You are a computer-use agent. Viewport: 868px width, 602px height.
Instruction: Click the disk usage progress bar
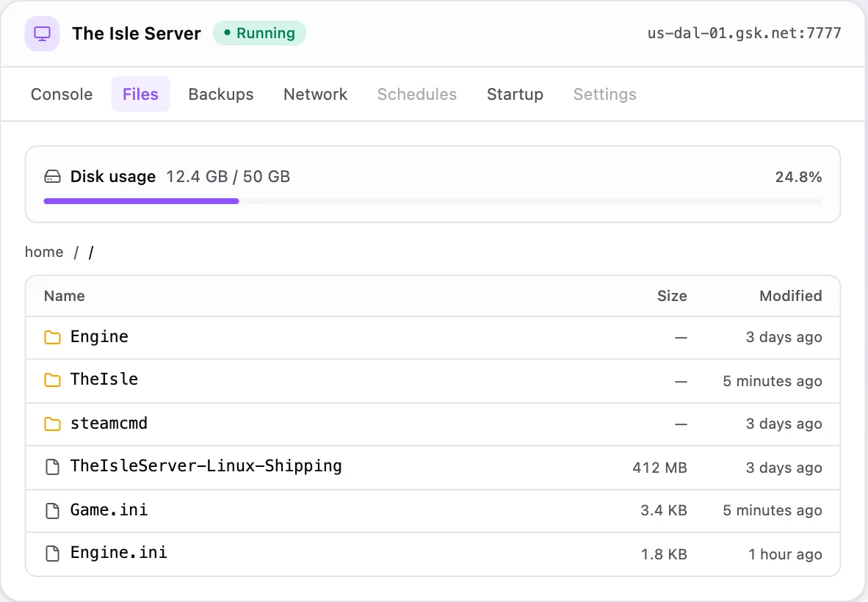[433, 201]
